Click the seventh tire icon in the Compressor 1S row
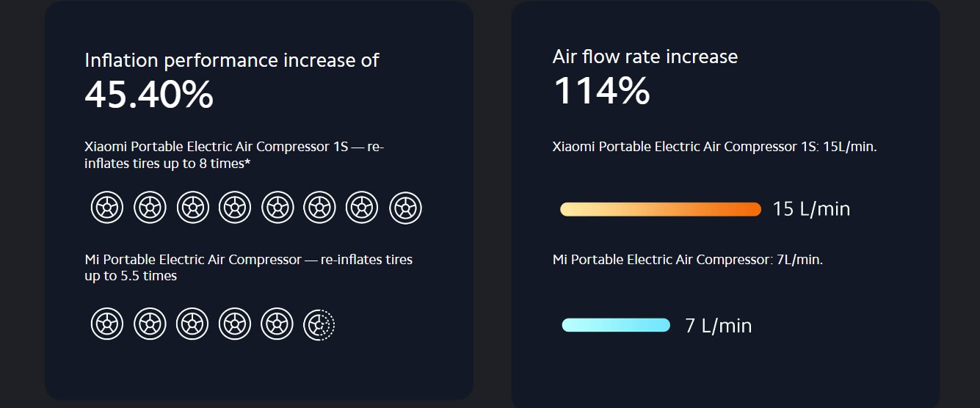Image resolution: width=980 pixels, height=408 pixels. click(363, 208)
